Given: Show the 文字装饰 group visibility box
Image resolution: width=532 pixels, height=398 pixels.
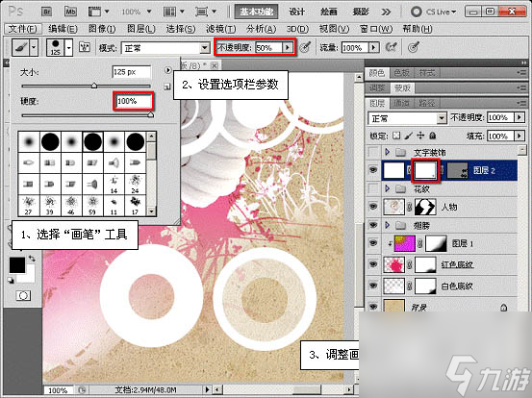Looking at the screenshot, I should (x=373, y=152).
